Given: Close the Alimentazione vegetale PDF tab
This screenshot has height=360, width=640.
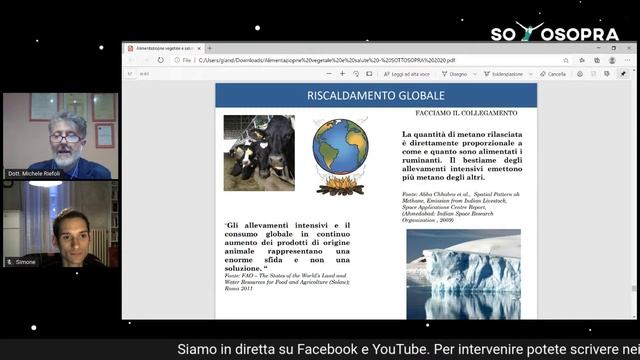Looking at the screenshot, I should point(199,48).
